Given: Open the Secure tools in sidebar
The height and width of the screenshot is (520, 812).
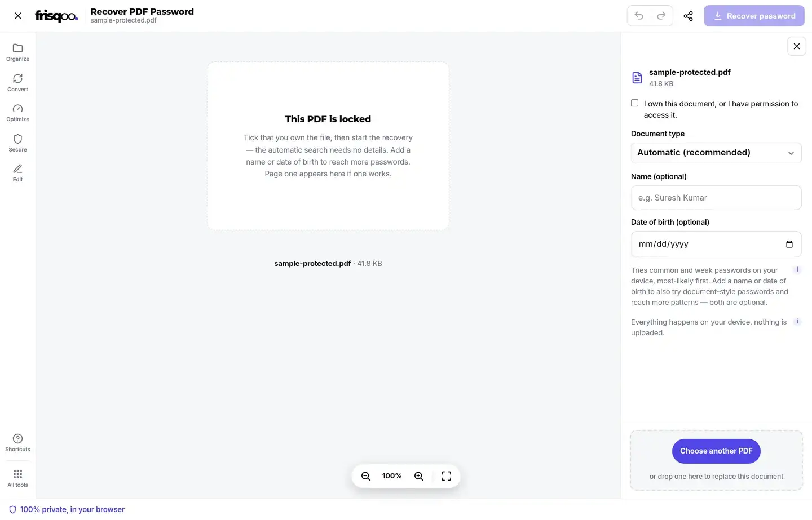Looking at the screenshot, I should 17,143.
